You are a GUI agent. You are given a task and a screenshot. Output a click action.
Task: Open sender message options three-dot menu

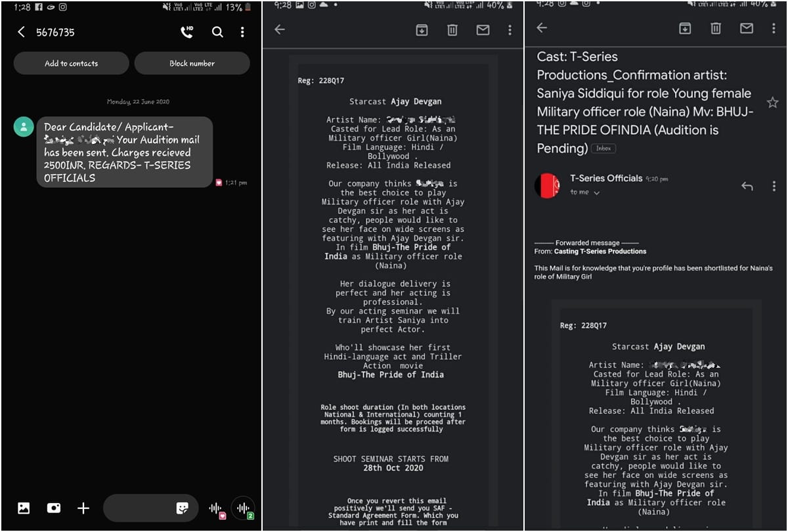[x=774, y=187]
